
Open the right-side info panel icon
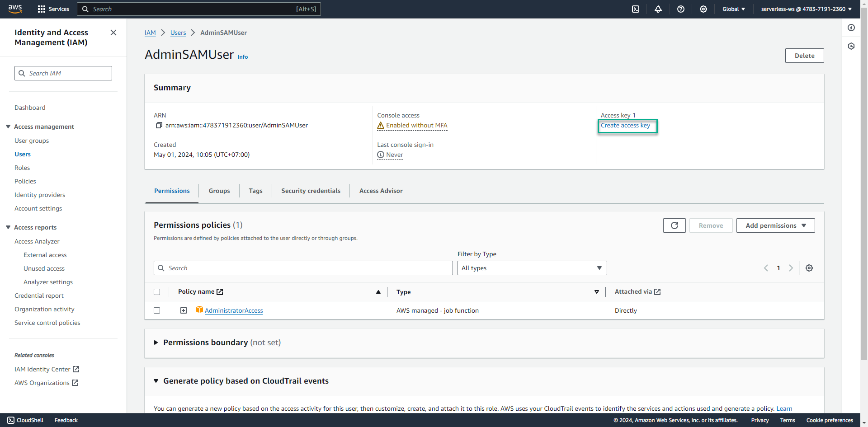point(851,28)
